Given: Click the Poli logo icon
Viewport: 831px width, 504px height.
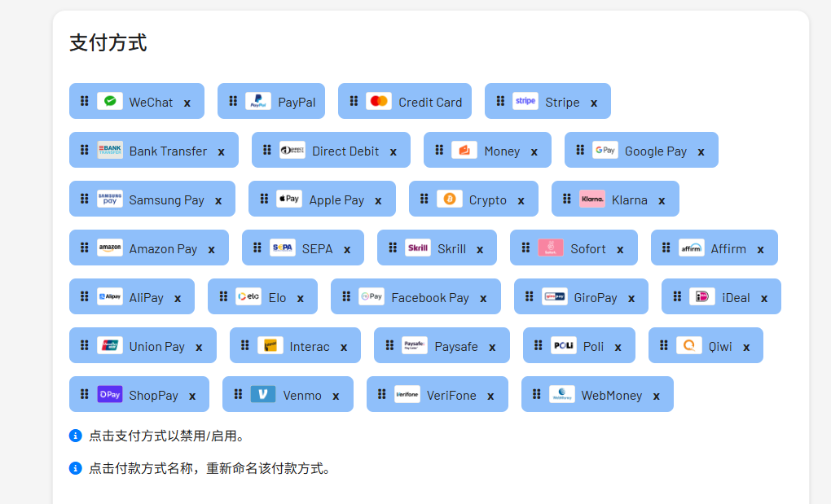Looking at the screenshot, I should click(563, 345).
